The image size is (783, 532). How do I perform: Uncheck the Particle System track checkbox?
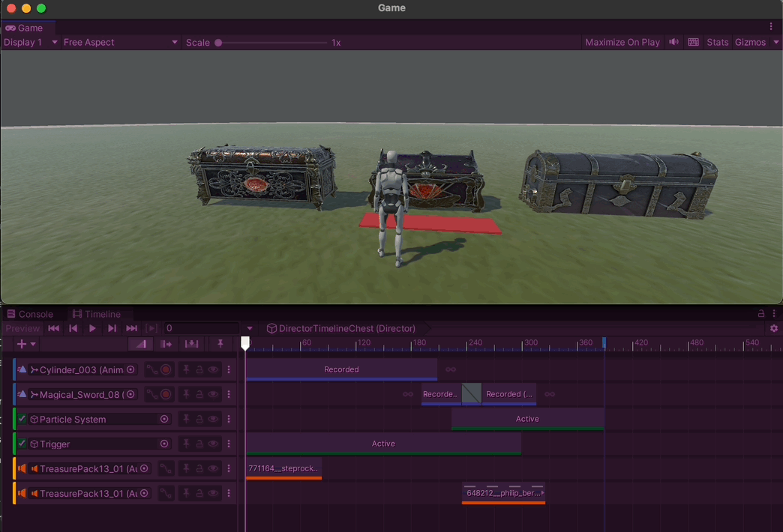(x=22, y=419)
